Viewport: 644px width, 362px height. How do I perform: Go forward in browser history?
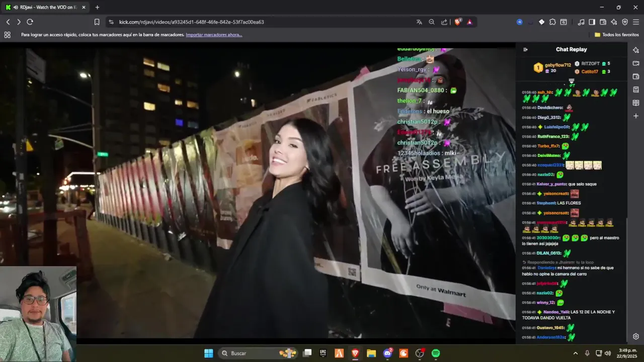(x=19, y=22)
